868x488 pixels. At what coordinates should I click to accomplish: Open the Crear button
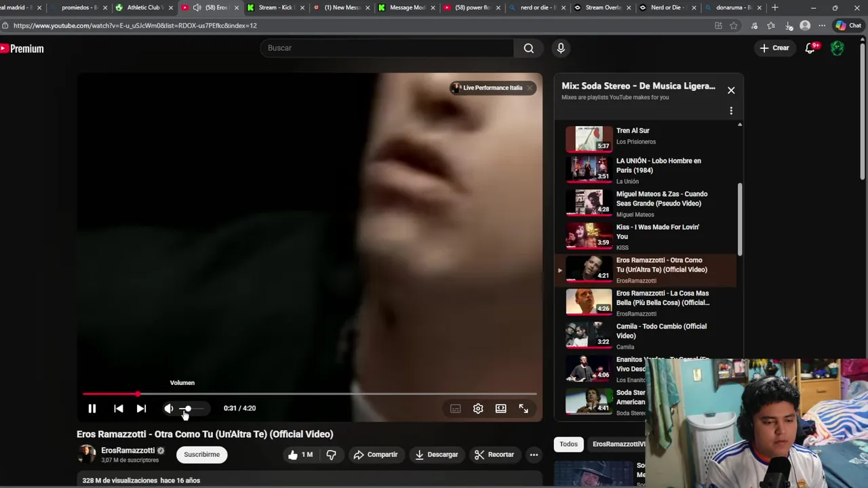774,48
